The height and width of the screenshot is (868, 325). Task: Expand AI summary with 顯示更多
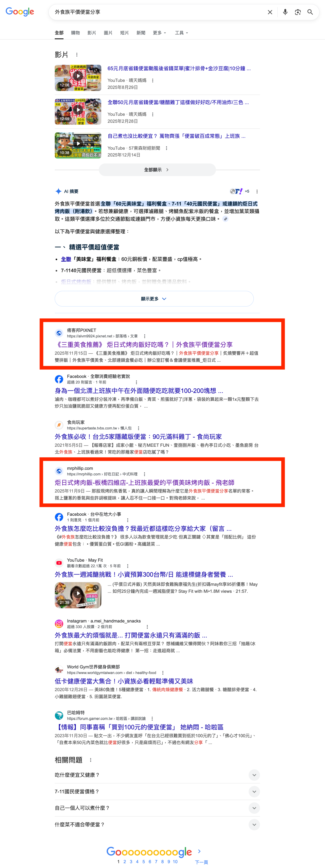pos(154,299)
